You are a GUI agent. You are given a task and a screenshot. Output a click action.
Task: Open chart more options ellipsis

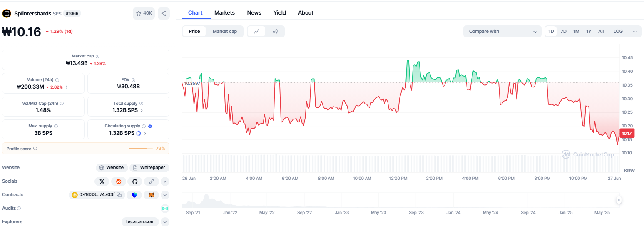(x=635, y=31)
